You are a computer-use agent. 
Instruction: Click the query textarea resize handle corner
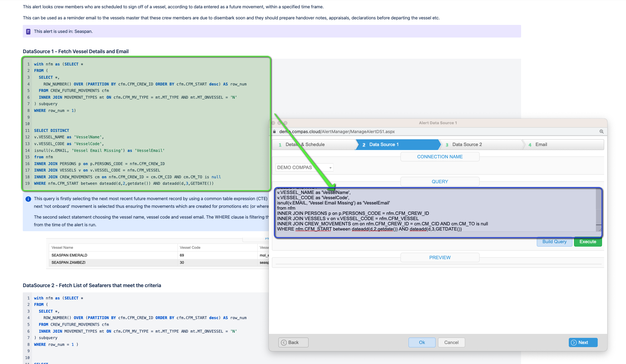tap(600, 230)
